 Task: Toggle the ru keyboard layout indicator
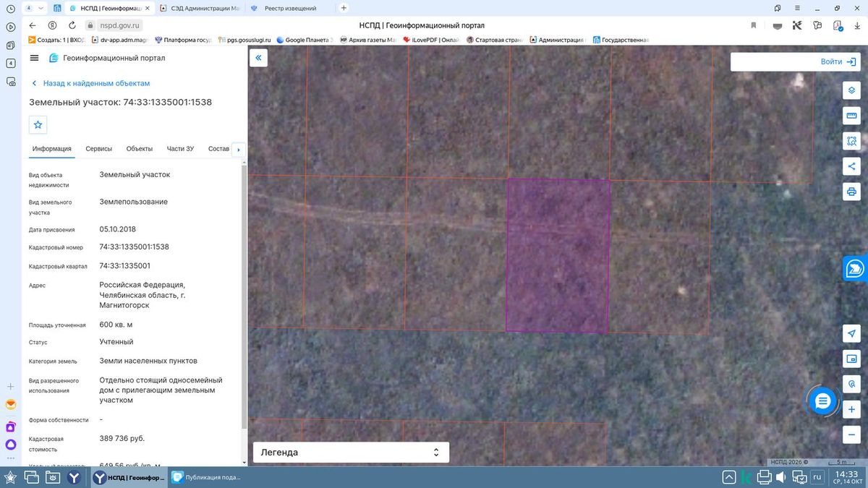[x=817, y=478]
